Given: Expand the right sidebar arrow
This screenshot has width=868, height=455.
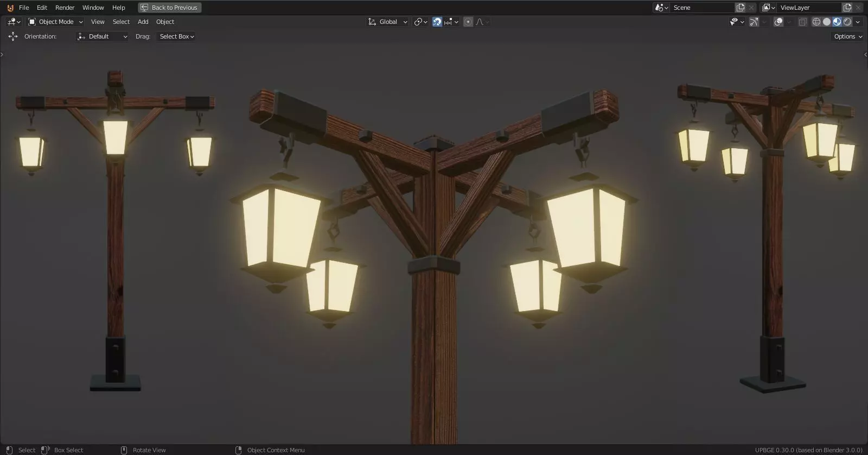Looking at the screenshot, I should coord(865,54).
